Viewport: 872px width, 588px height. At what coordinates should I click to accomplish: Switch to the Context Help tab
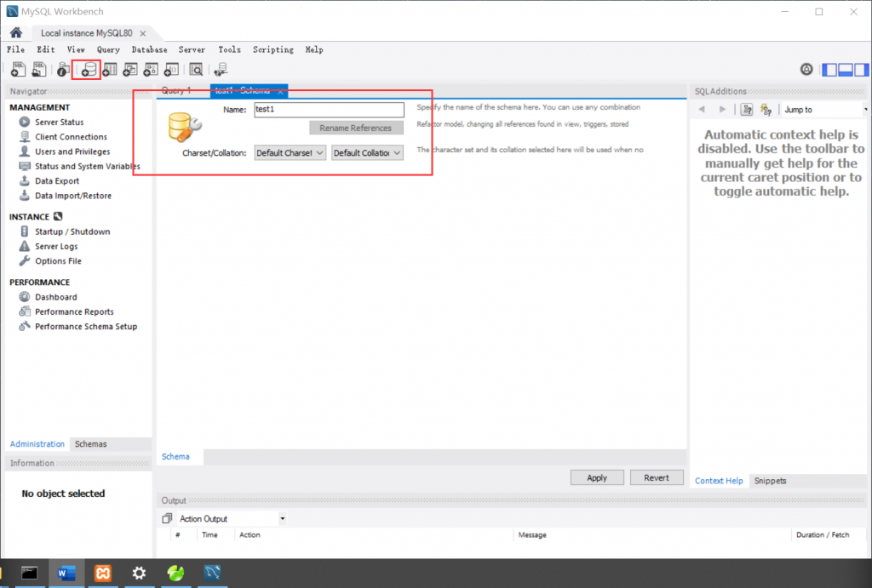pos(719,481)
